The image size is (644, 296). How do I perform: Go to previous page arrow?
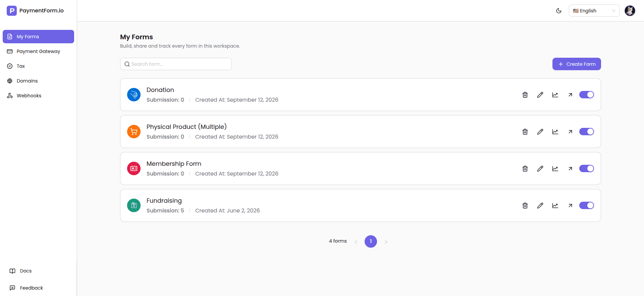(x=356, y=242)
